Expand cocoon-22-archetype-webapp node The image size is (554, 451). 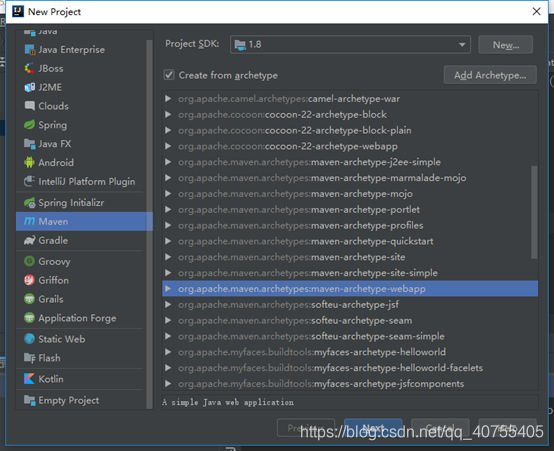(168, 146)
